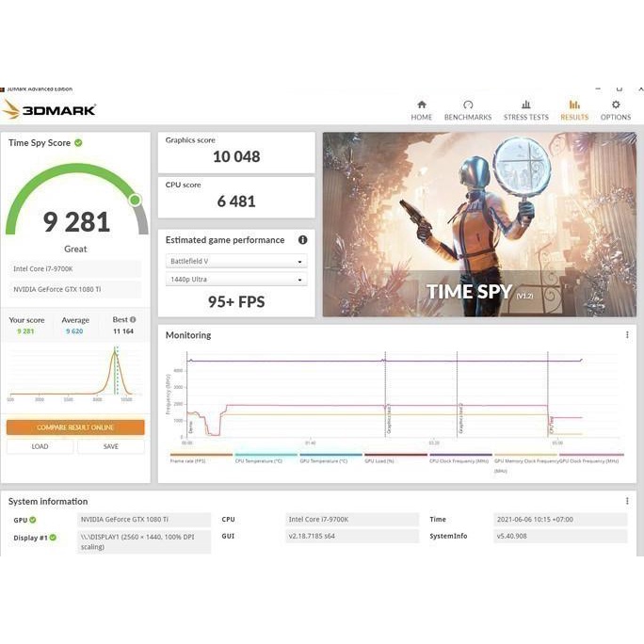644x644 pixels.
Task: Click Compare Result Online button
Action: tap(75, 427)
